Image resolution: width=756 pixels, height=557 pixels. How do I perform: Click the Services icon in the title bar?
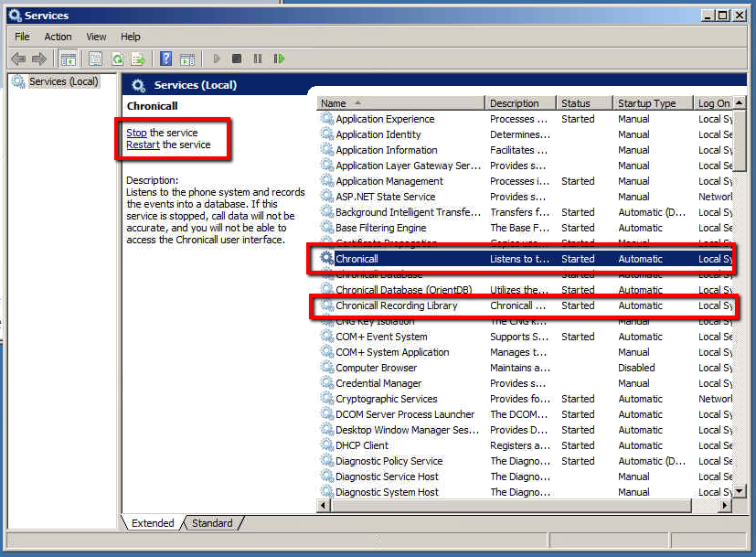click(15, 16)
